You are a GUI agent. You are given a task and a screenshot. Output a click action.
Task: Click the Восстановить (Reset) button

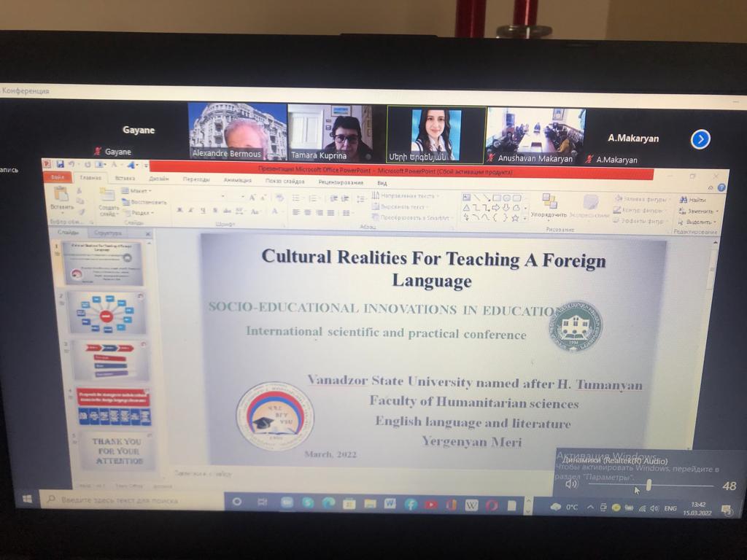click(144, 202)
